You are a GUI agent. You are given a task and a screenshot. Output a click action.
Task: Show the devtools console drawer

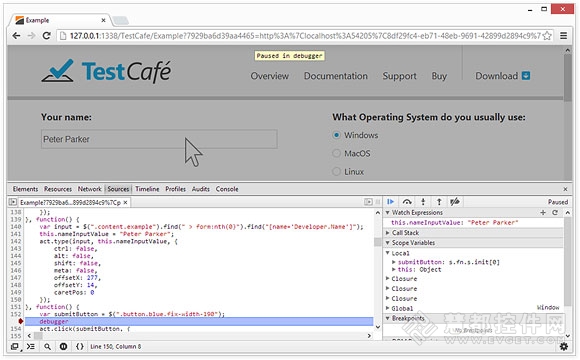[x=31, y=347]
